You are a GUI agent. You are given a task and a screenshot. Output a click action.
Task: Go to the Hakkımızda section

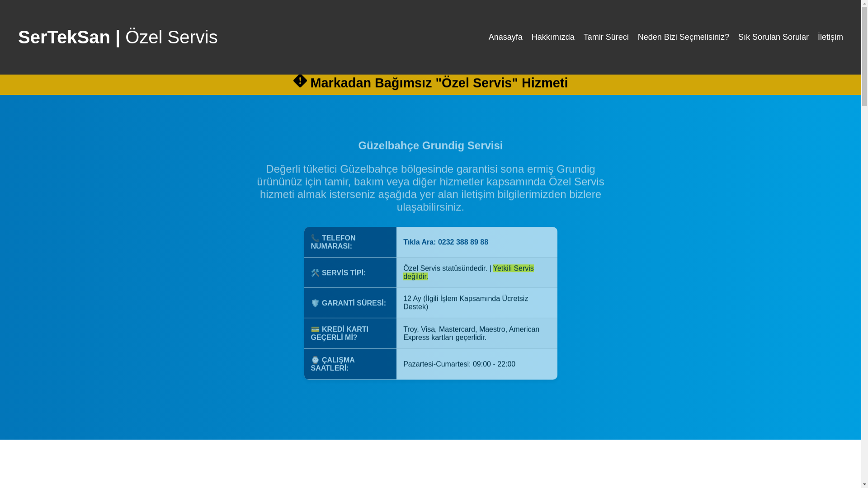pos(552,37)
